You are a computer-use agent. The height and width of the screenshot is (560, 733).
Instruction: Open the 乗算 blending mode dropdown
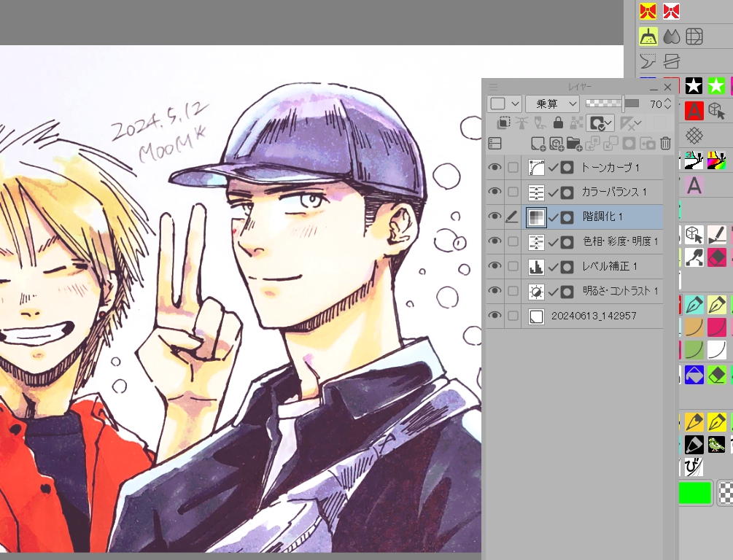(552, 104)
